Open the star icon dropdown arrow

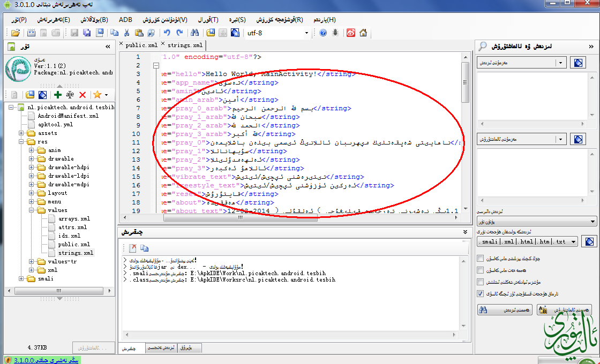click(106, 95)
